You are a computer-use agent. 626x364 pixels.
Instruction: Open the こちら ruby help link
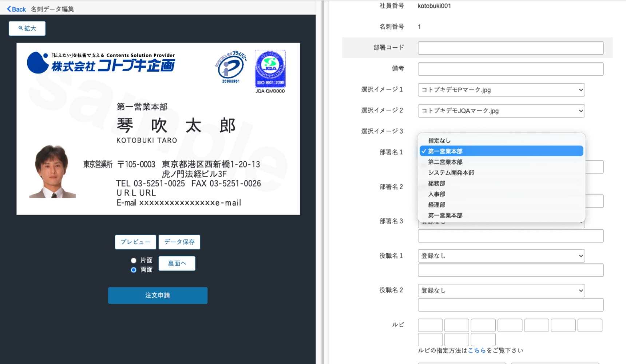pyautogui.click(x=476, y=350)
